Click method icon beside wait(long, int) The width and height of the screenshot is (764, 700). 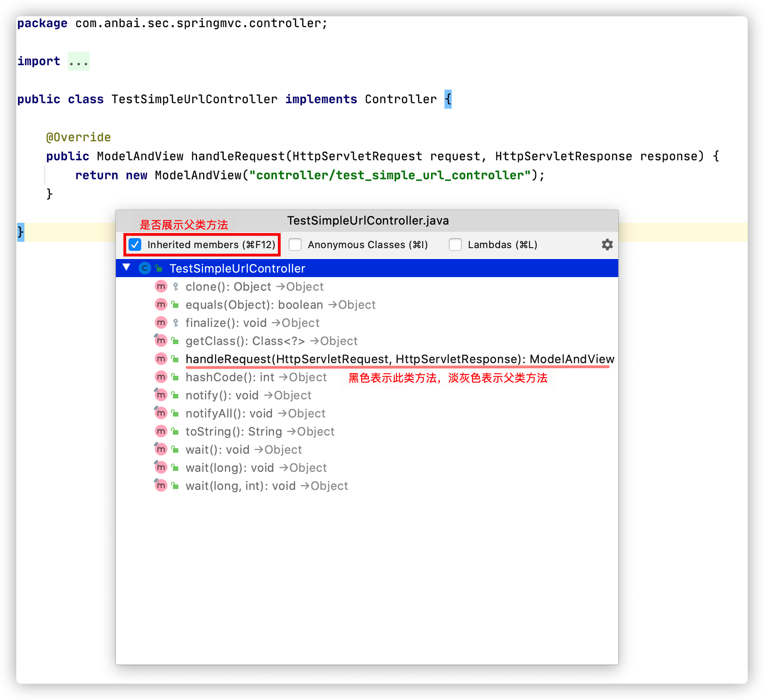[161, 485]
